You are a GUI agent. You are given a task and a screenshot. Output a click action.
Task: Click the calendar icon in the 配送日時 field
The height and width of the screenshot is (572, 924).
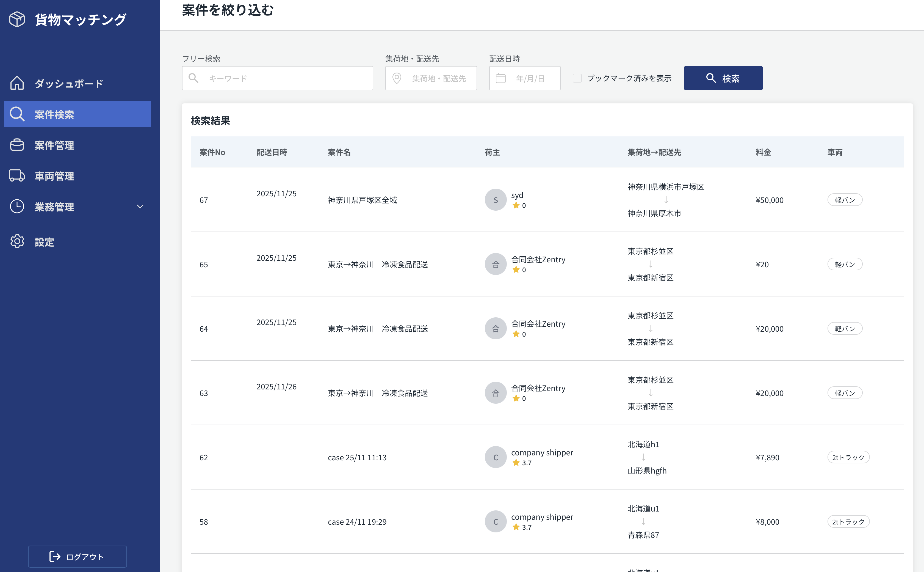(500, 78)
